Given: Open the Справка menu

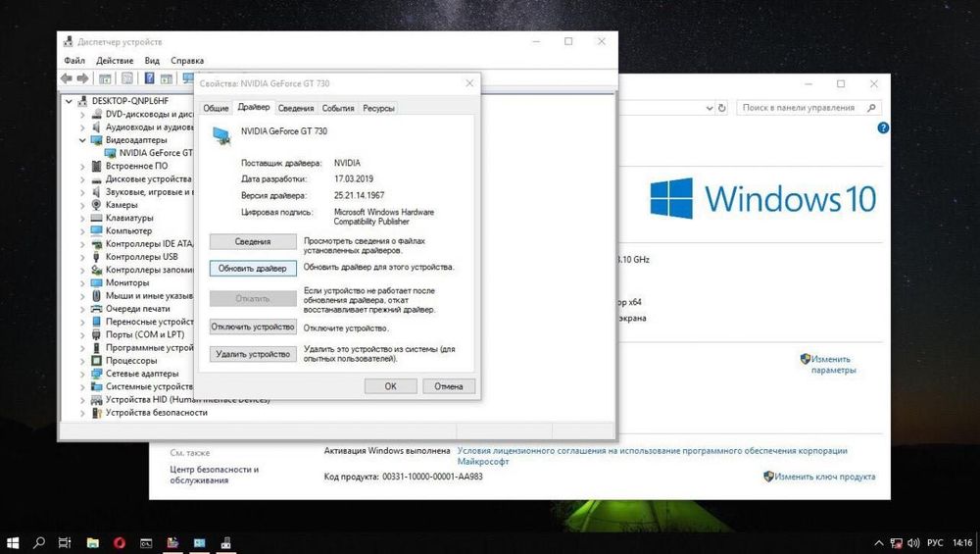Looking at the screenshot, I should [187, 61].
